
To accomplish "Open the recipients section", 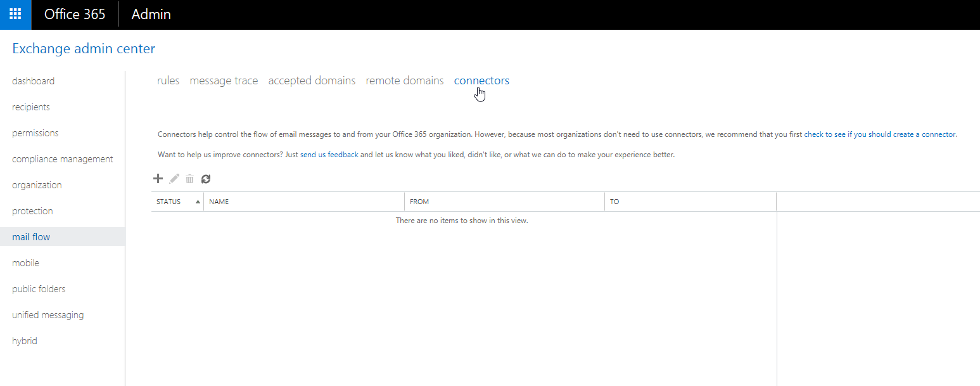I will click(30, 106).
